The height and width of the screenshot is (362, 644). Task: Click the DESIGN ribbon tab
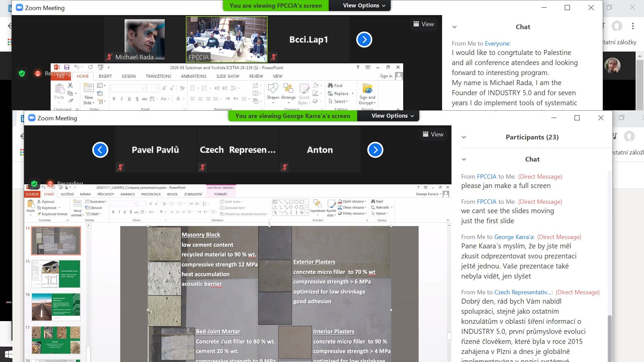point(128,76)
